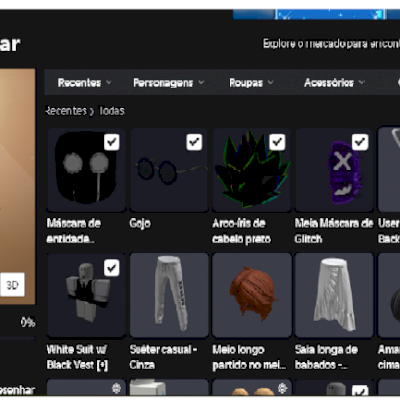
Task: Select the White Suit with Black Vest thumbnail
Action: 86,295
